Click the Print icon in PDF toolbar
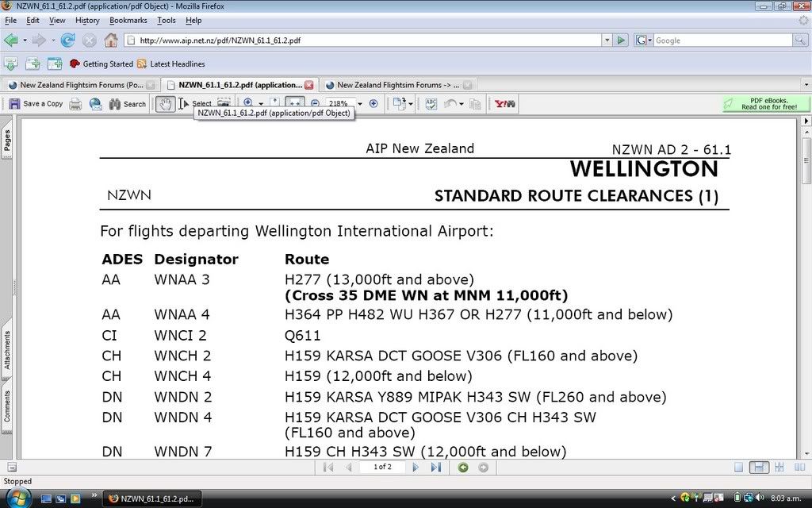 click(75, 104)
